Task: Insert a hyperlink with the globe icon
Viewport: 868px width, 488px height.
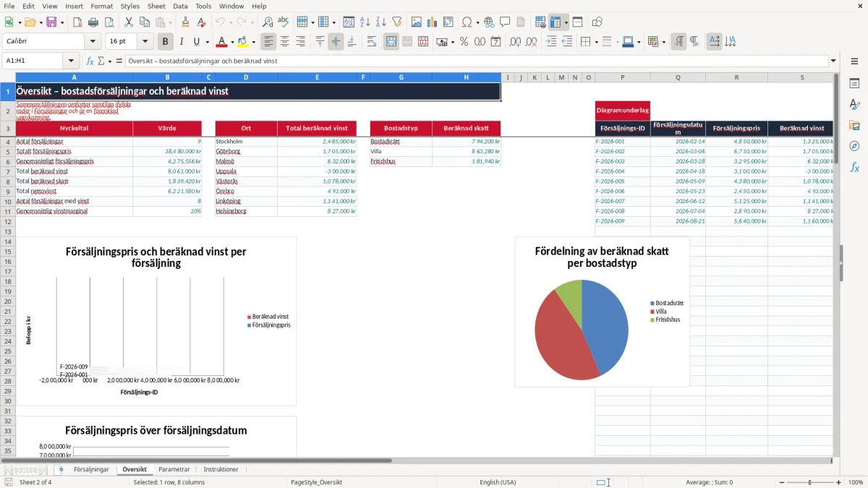Action: point(490,22)
